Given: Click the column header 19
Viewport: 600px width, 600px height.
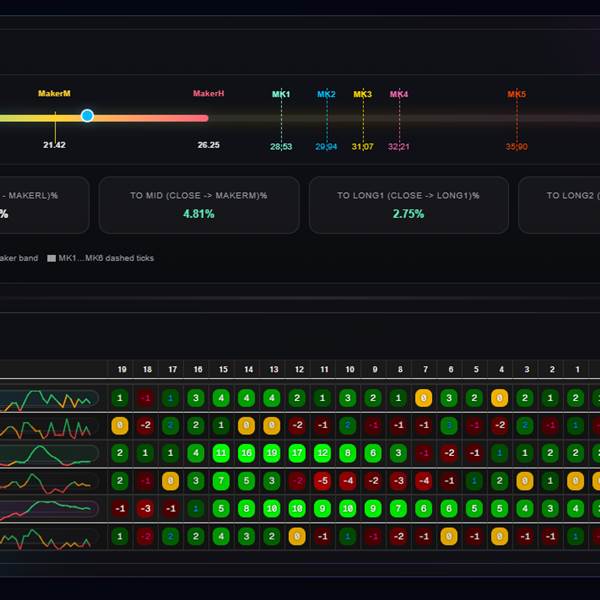Looking at the screenshot, I should [122, 369].
